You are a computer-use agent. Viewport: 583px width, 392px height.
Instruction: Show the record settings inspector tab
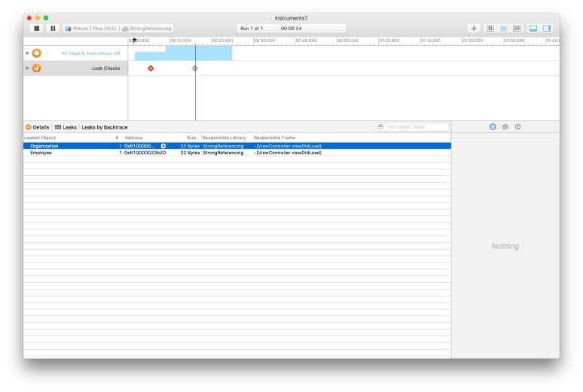pyautogui.click(x=493, y=126)
